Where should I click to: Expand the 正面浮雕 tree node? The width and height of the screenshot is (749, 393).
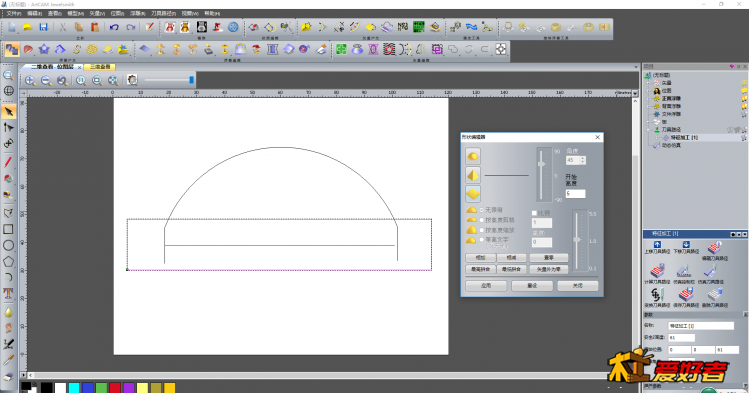click(x=649, y=98)
